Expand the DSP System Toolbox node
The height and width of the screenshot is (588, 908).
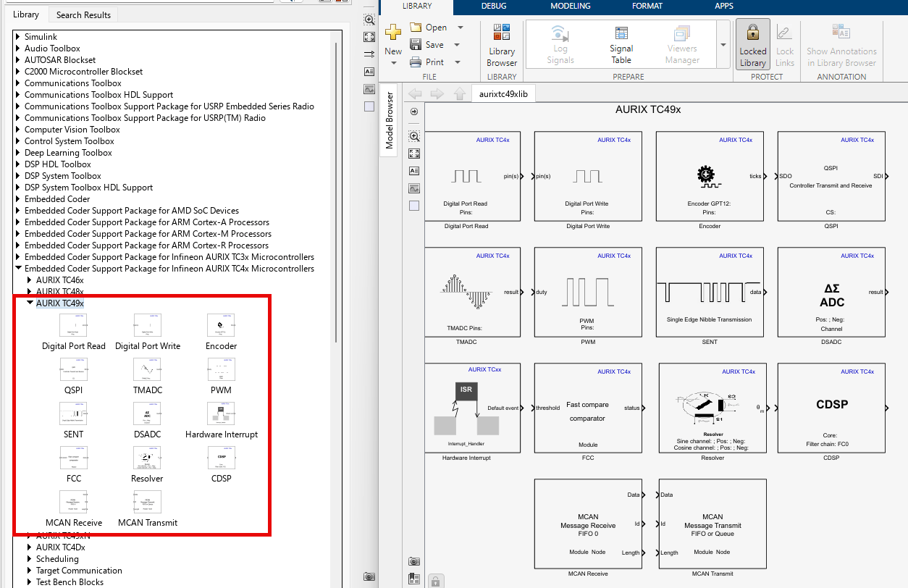point(18,176)
